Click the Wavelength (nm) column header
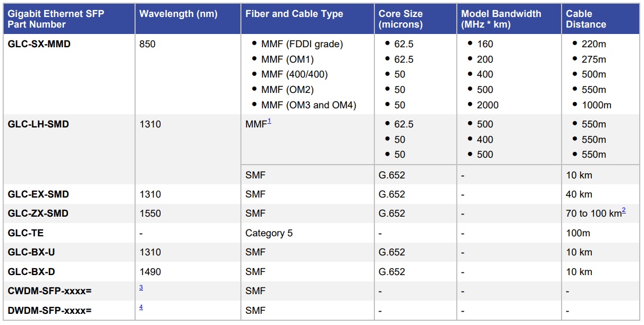Image resolution: width=644 pixels, height=325 pixels. tap(178, 14)
